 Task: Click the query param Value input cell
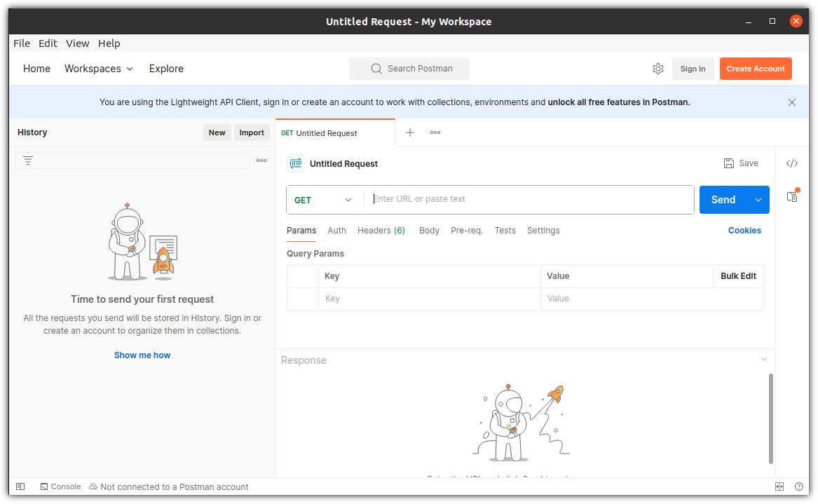pyautogui.click(x=652, y=299)
